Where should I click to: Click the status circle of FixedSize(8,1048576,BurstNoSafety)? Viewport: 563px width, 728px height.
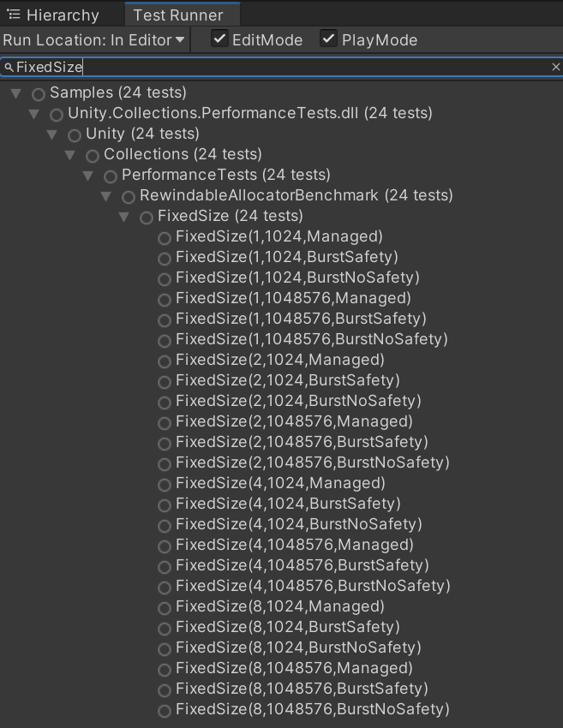[163, 709]
